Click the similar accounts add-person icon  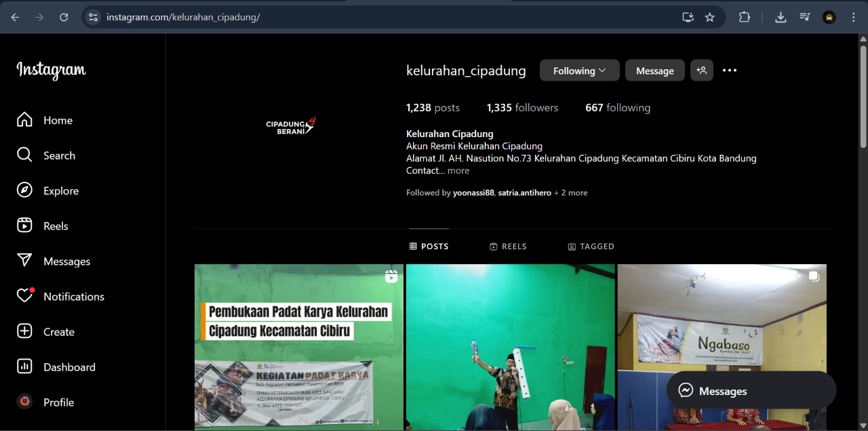701,71
